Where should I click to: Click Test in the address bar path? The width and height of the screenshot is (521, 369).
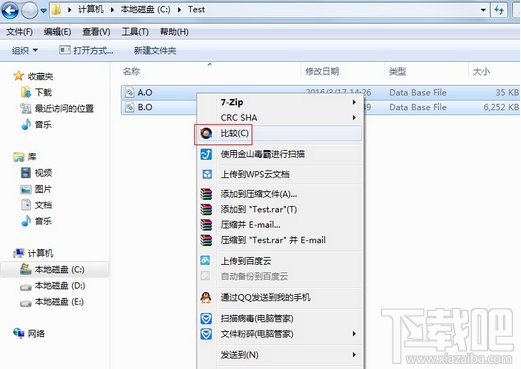196,10
